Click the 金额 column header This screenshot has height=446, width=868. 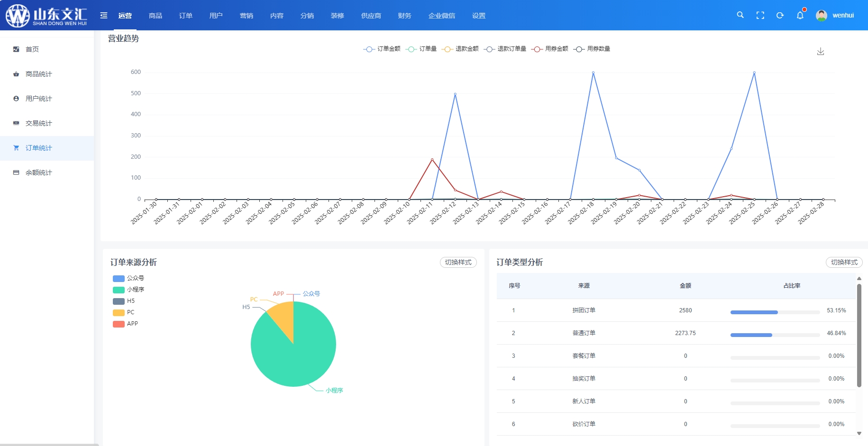click(685, 286)
